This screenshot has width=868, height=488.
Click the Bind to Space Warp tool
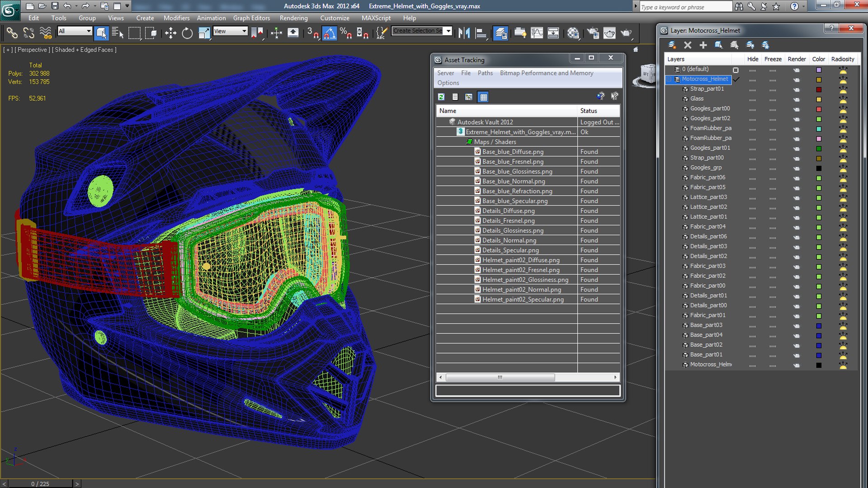[46, 33]
